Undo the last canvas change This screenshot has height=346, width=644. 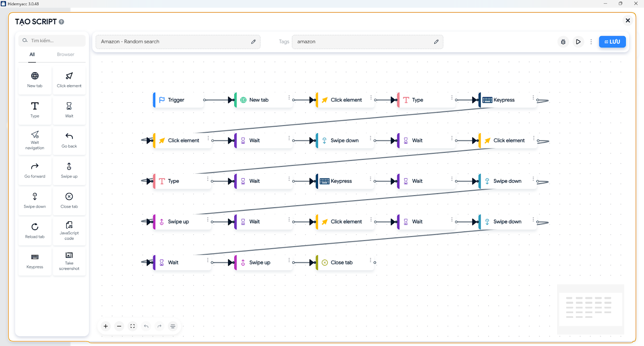tap(146, 326)
